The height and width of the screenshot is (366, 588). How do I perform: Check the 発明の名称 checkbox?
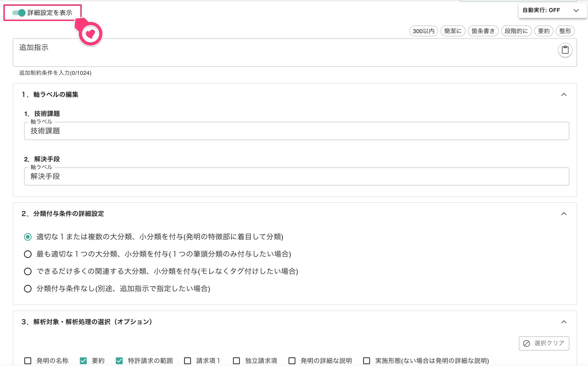pos(28,361)
